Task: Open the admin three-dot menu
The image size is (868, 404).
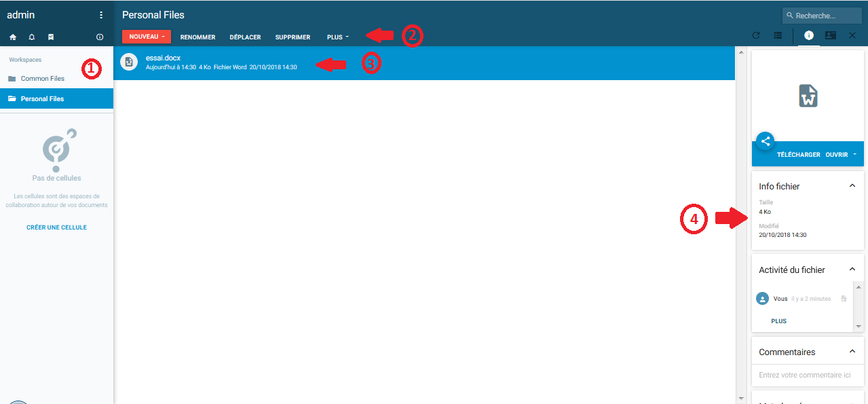Action: coord(101,15)
